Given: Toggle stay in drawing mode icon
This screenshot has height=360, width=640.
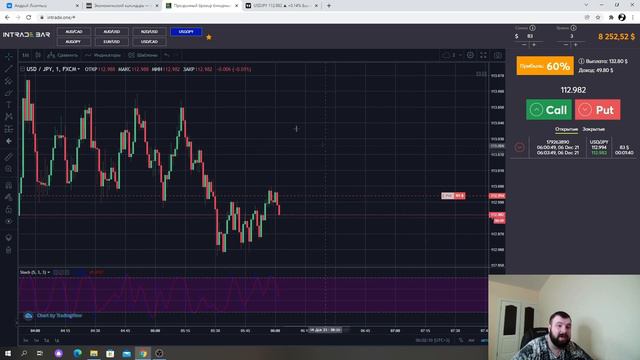Looking at the screenshot, I should tap(9, 197).
